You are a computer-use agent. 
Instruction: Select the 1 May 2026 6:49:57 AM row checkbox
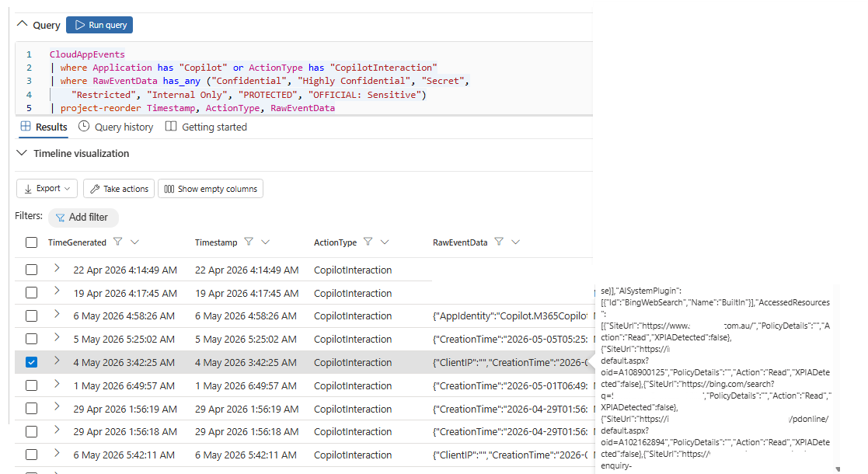click(x=32, y=385)
